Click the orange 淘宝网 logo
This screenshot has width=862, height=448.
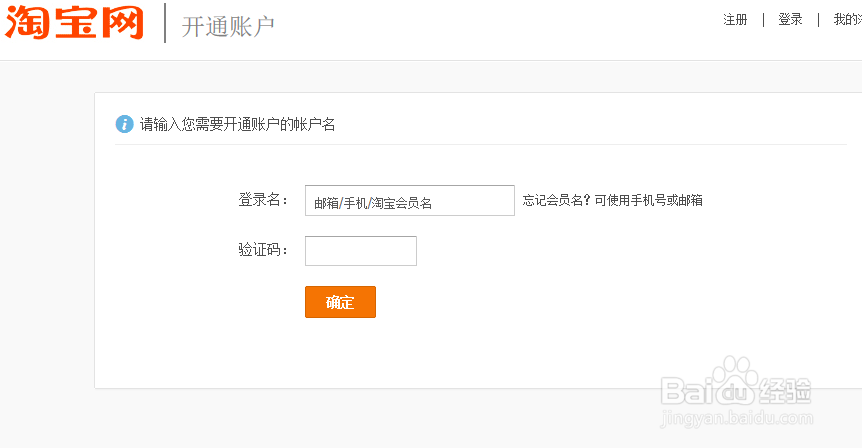click(x=74, y=22)
